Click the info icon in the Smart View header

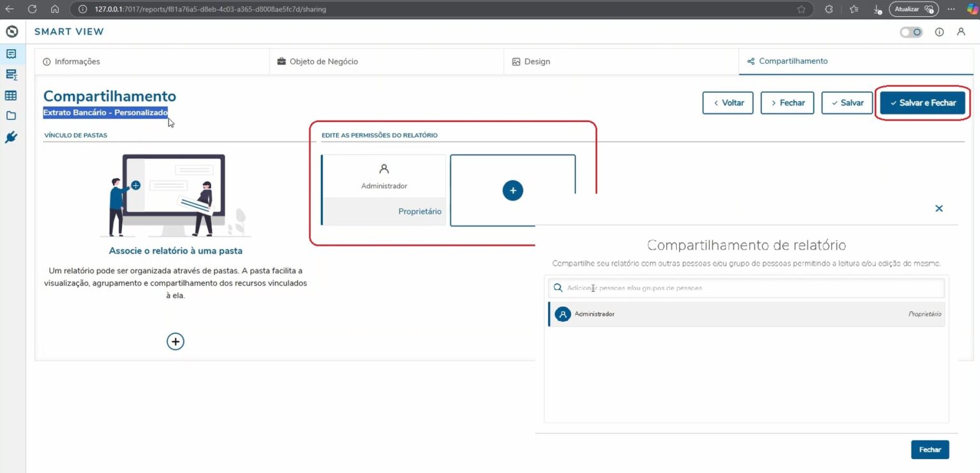point(939,31)
